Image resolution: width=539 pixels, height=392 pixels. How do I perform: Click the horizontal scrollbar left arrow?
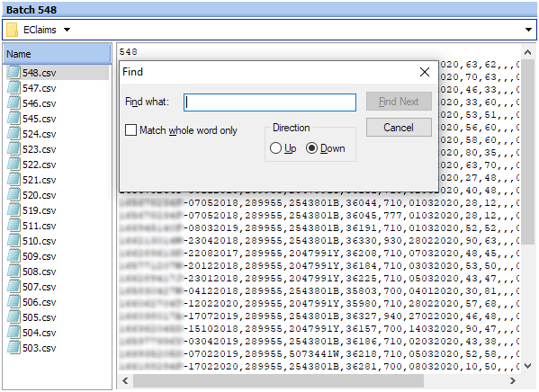[x=125, y=380]
